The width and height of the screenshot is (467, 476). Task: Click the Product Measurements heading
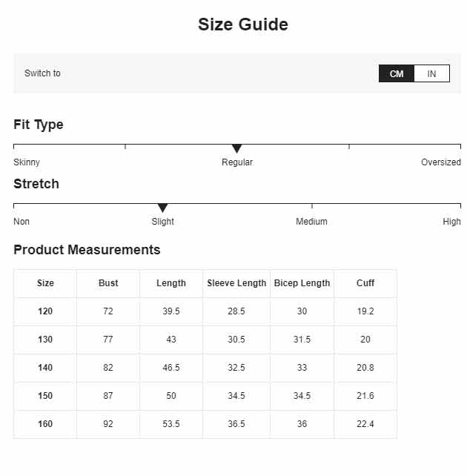(x=87, y=250)
